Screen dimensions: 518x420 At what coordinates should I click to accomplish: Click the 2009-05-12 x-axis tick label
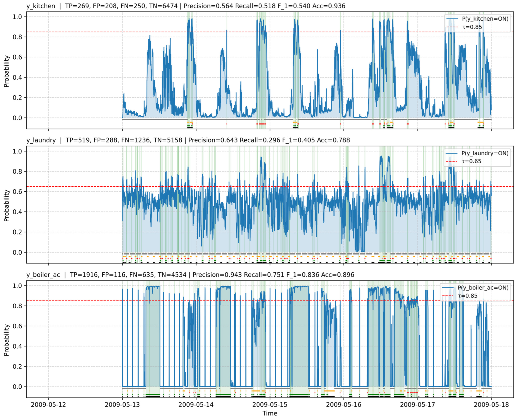(48, 405)
